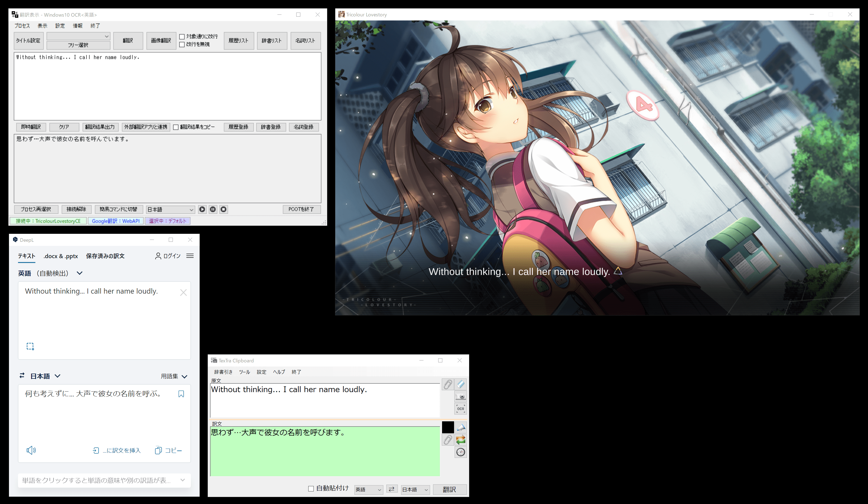Click the megaphone text-to-speech icon in TexTra
868x504 pixels.
461,427
